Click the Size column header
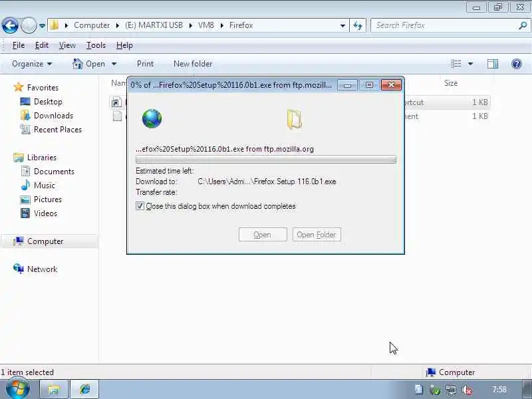 451,83
